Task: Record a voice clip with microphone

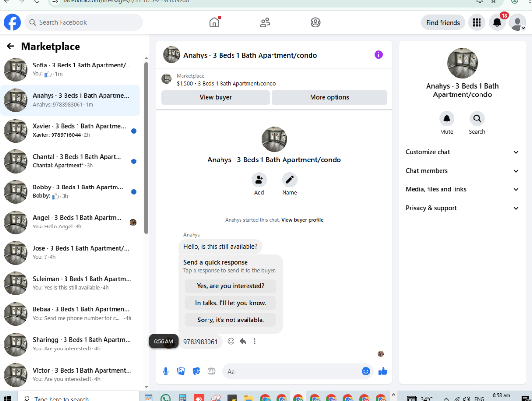Action: 166,372
